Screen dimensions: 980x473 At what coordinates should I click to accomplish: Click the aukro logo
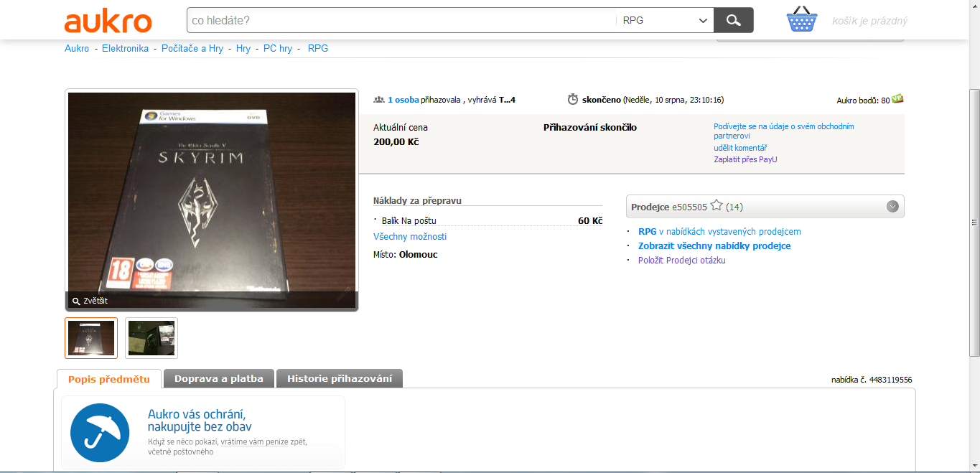point(108,22)
